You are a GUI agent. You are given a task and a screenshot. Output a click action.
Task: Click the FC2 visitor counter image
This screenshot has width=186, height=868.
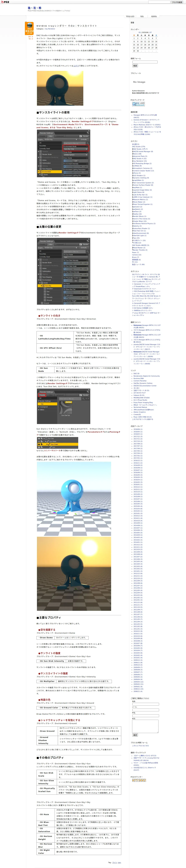point(139,780)
